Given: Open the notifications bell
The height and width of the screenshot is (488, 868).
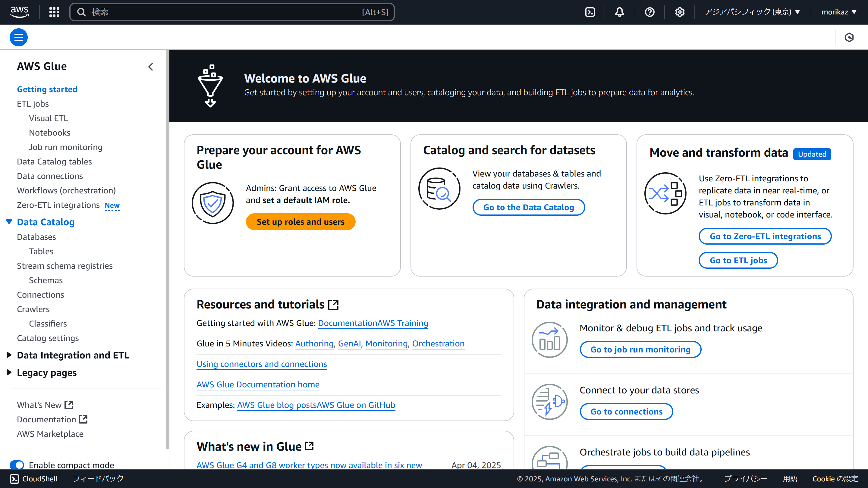Looking at the screenshot, I should coord(619,12).
